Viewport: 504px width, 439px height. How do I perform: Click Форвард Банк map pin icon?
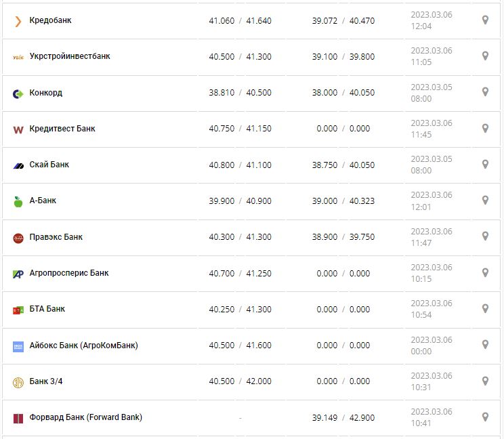pos(485,417)
